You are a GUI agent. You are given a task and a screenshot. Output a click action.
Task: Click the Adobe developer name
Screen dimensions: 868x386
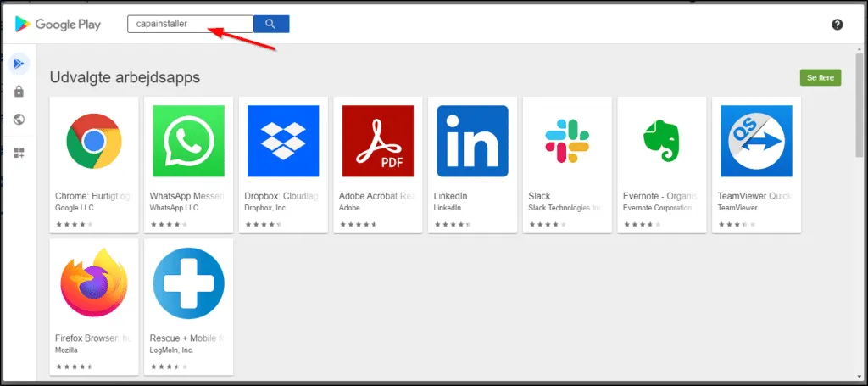[349, 208]
